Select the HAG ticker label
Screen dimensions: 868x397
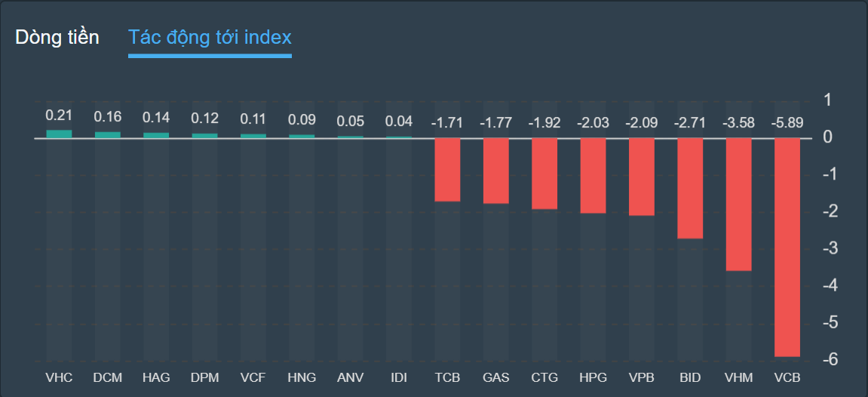coord(156,377)
